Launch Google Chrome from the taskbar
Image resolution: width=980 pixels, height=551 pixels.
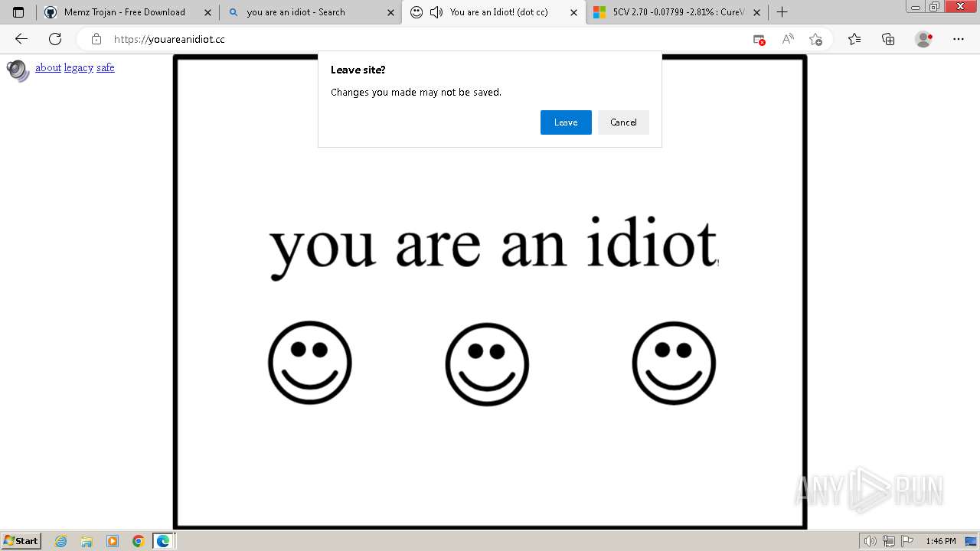click(139, 541)
